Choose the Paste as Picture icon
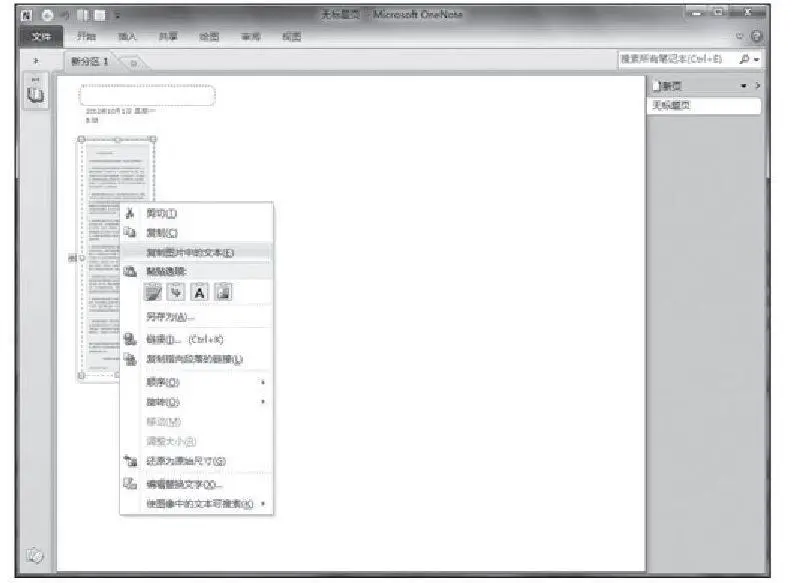 (222, 292)
